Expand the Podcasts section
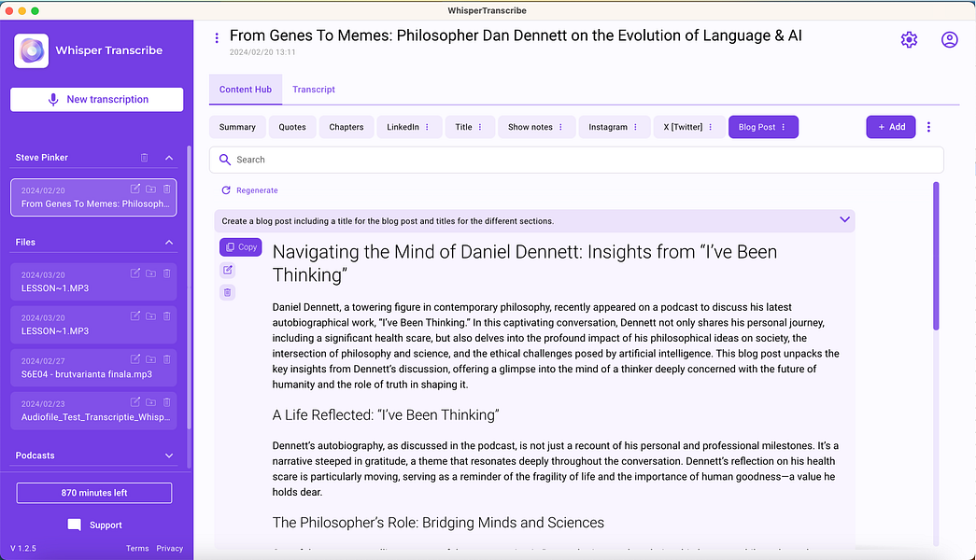The width and height of the screenshot is (976, 560). click(169, 455)
